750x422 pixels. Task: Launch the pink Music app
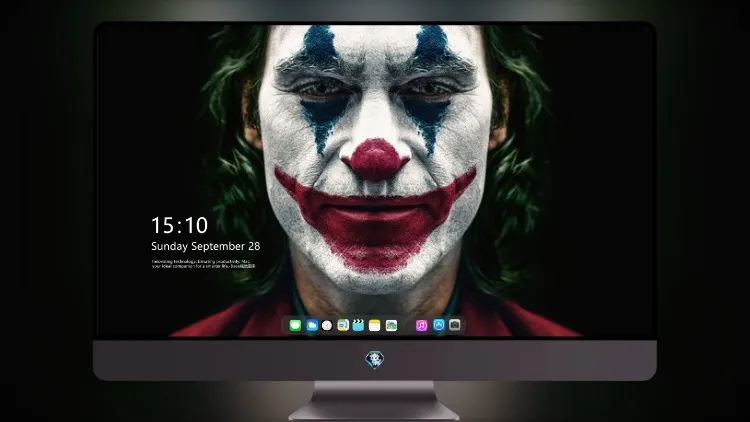point(421,325)
